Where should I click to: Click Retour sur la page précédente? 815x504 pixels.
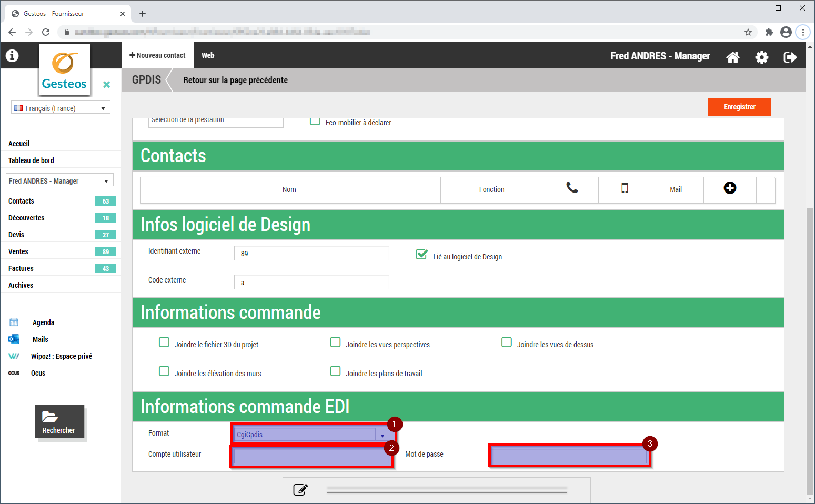pos(235,80)
